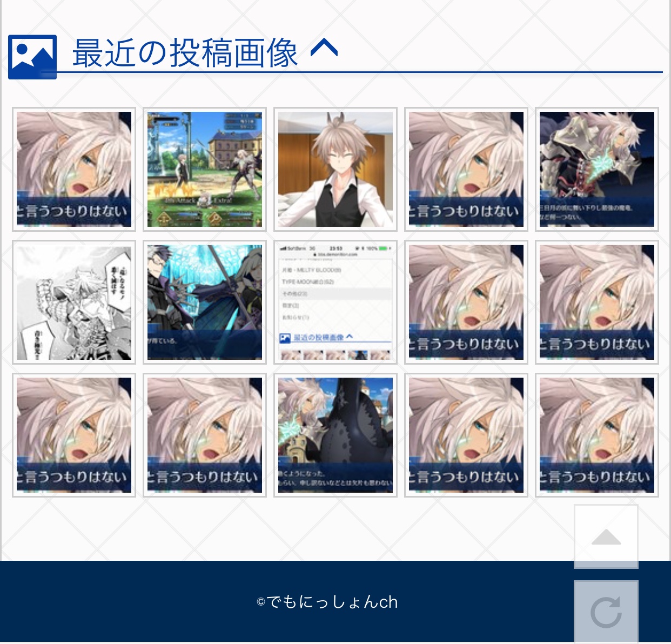Image resolution: width=671 pixels, height=644 pixels.
Task: Open the phone screenshot thumbnail
Action: pos(335,302)
